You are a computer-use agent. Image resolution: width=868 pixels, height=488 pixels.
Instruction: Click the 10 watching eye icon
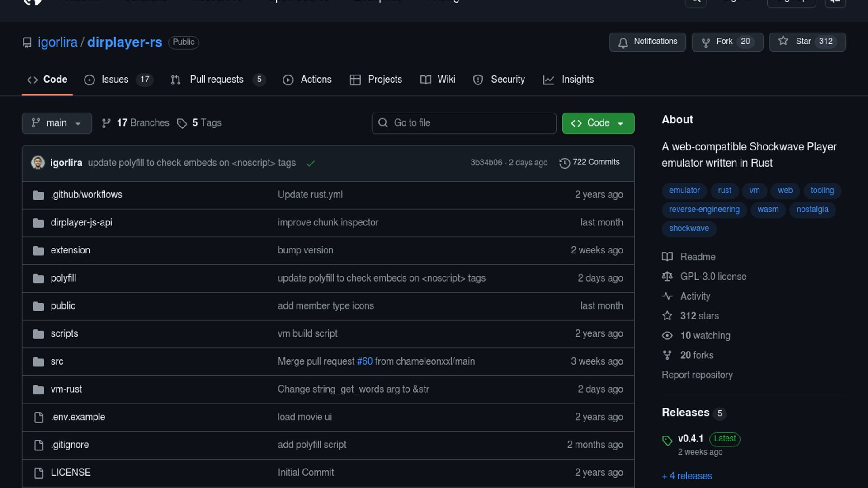point(667,336)
